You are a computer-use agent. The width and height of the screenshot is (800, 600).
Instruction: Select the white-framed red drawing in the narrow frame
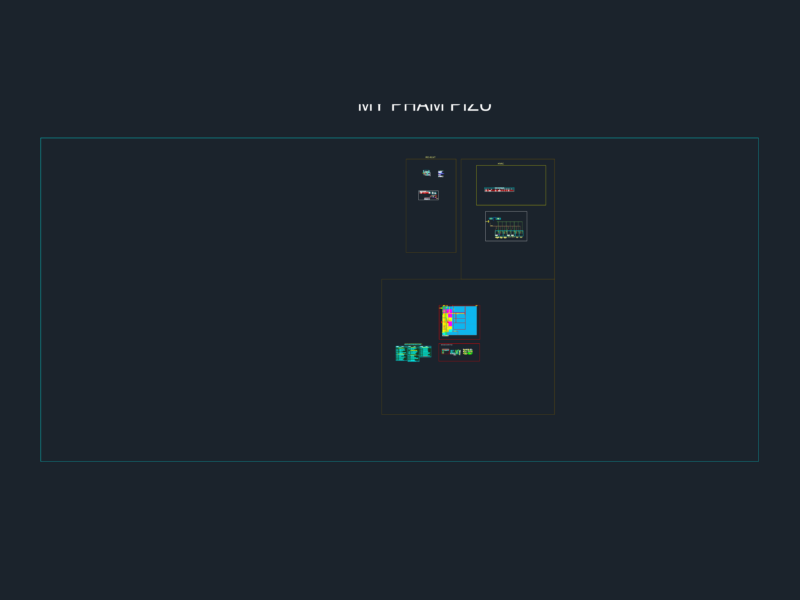click(x=429, y=195)
